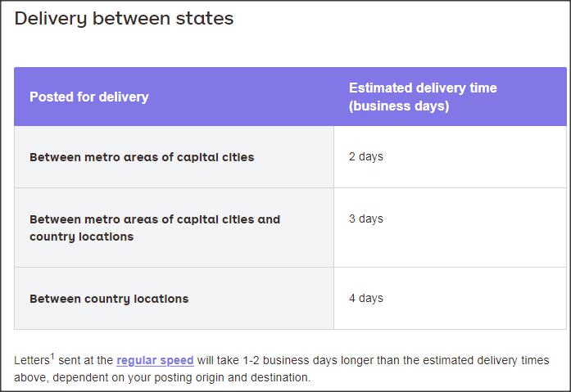
Task: Click the Between country locations row label
Action: pos(109,299)
